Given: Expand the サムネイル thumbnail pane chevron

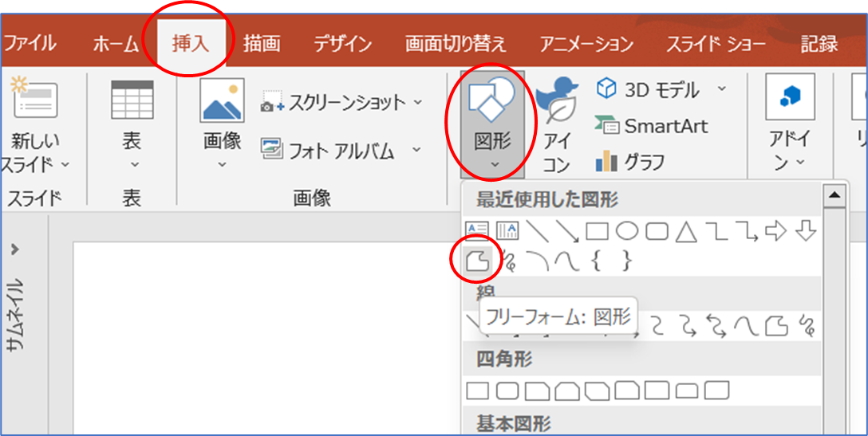Looking at the screenshot, I should point(15,249).
